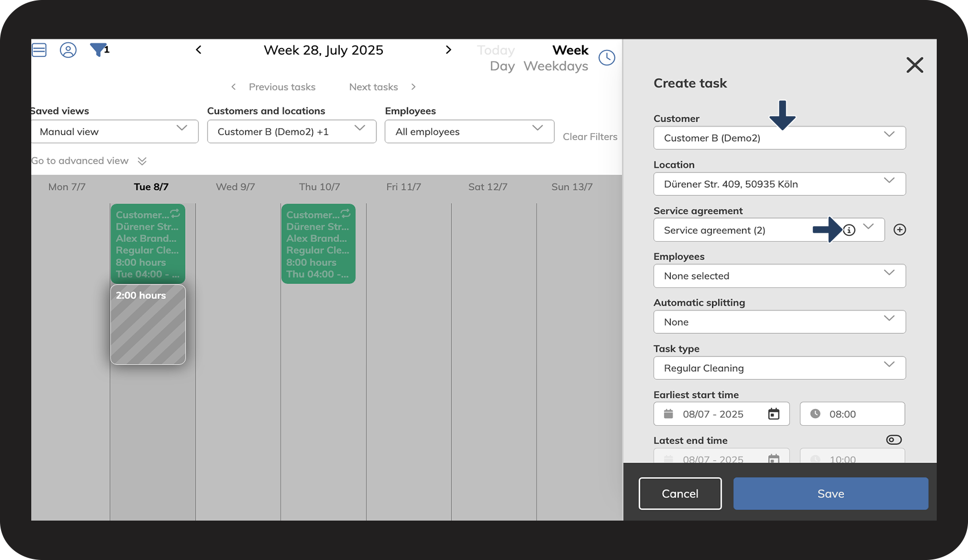
Task: Click Clear Filters
Action: [x=590, y=137]
